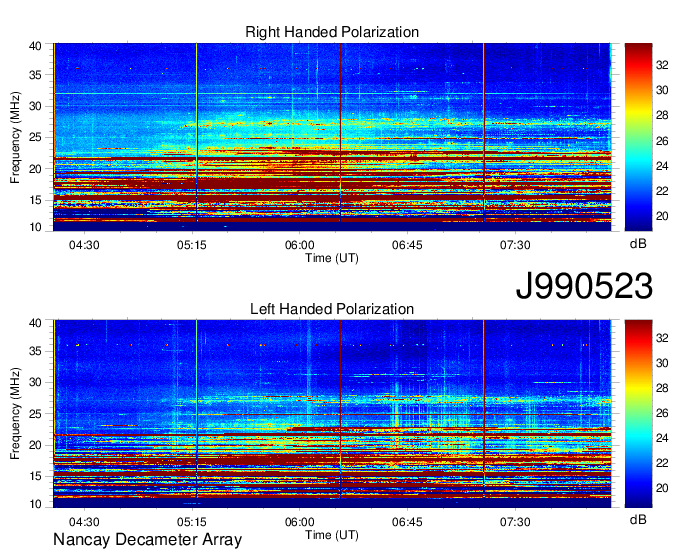680x552 pixels.
Task: Click the 30 MHz tick on Right Handed plot
Action: tap(36, 106)
